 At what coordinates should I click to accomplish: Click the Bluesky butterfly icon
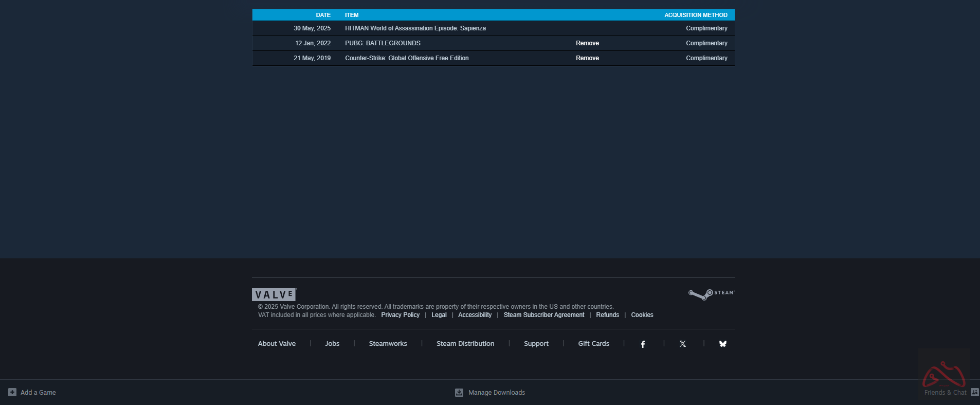[x=722, y=344]
